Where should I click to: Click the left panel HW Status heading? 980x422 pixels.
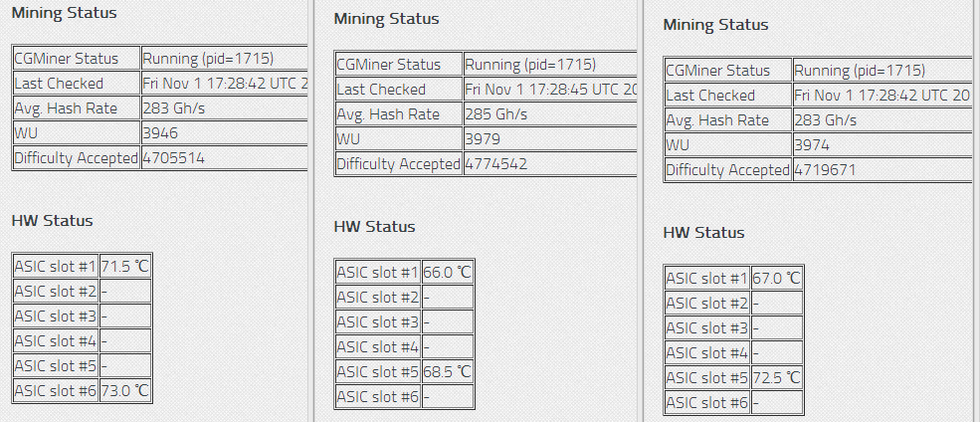tap(52, 221)
